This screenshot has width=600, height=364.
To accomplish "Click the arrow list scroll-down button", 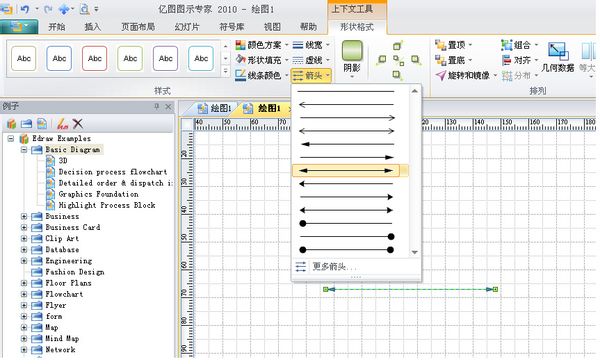I will (414, 252).
